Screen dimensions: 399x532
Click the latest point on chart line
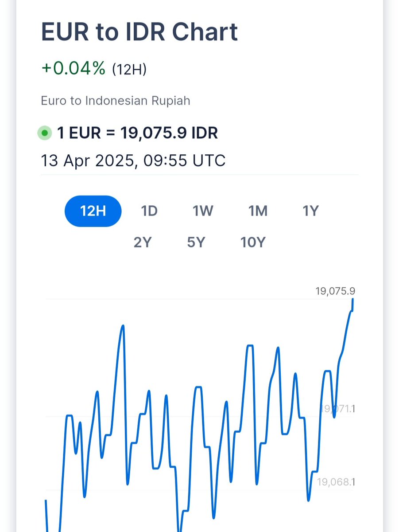click(353, 300)
